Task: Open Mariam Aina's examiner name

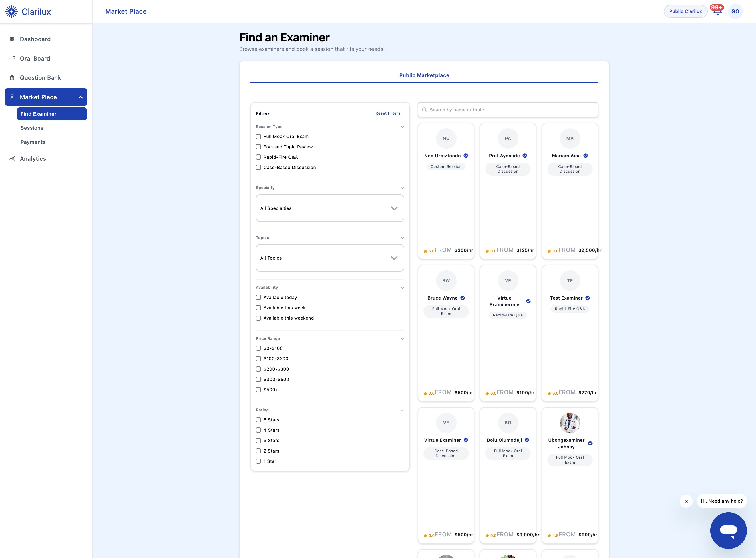Action: pos(566,156)
